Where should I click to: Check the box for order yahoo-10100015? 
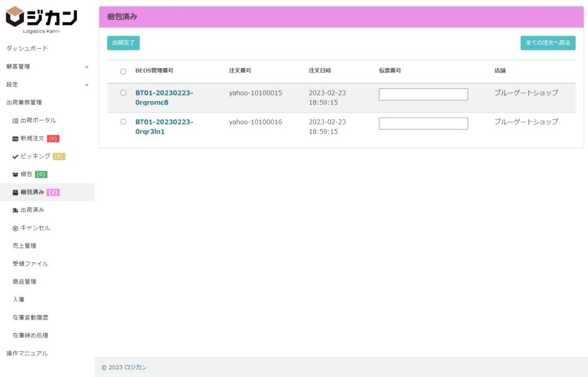click(123, 92)
